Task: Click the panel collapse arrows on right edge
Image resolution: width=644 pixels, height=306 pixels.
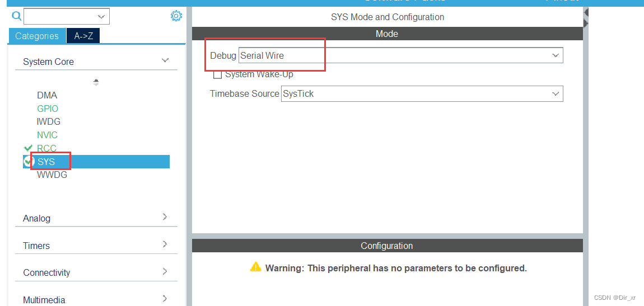Action: pyautogui.click(x=586, y=18)
